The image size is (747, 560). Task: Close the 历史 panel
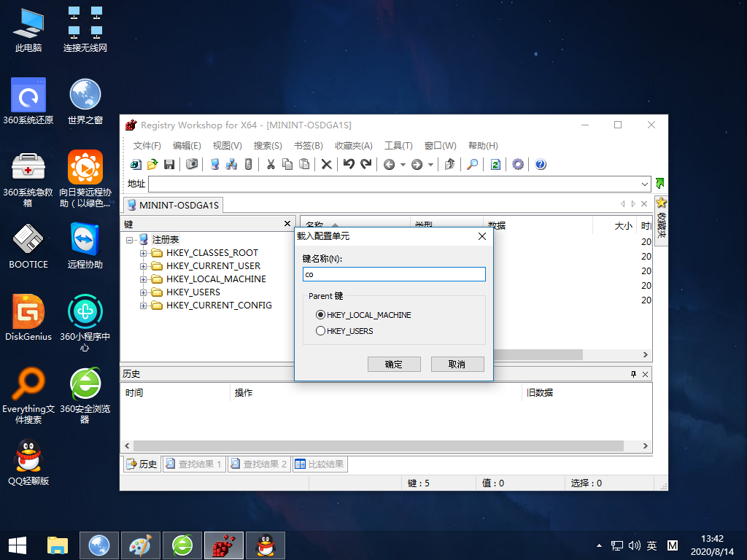[645, 374]
